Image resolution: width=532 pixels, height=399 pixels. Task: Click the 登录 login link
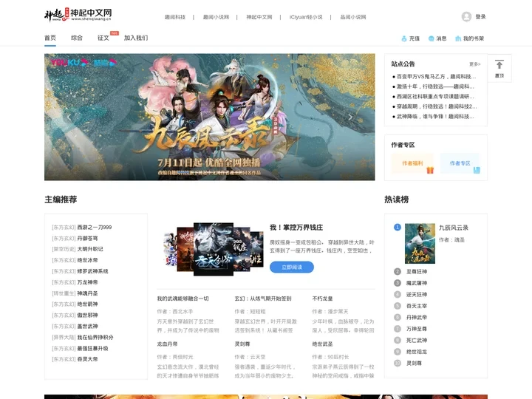[x=480, y=16]
